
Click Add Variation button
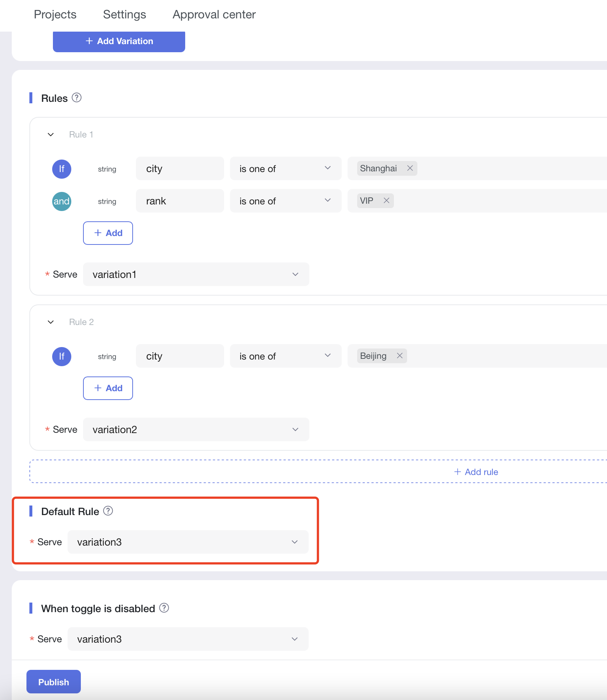point(119,41)
